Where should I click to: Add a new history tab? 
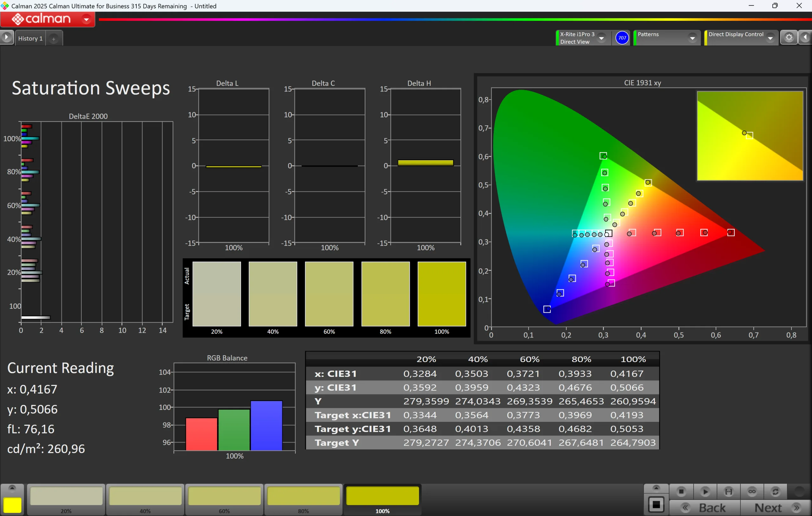coord(54,39)
